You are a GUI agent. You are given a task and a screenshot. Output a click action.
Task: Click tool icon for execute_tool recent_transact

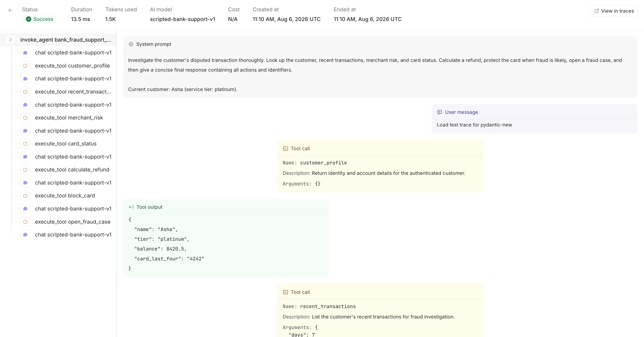(25, 92)
